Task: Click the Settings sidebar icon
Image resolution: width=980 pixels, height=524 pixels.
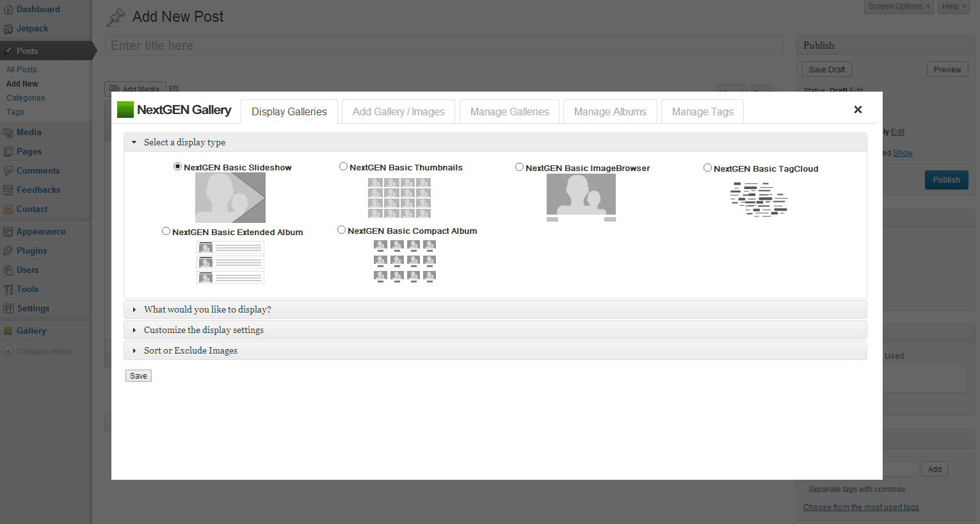Action: (8, 309)
